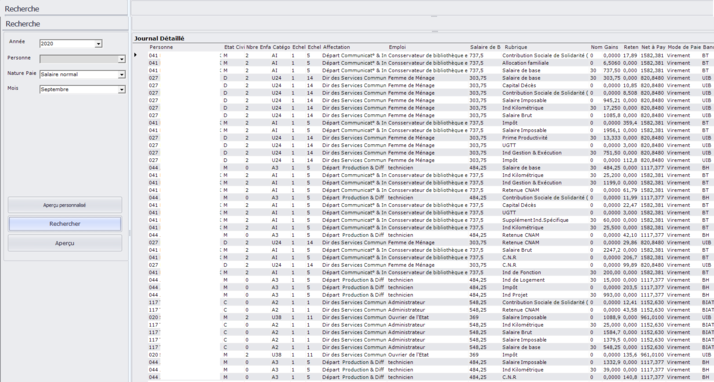This screenshot has width=714, height=382.
Task: Click the Aperçu button
Action: click(x=65, y=243)
